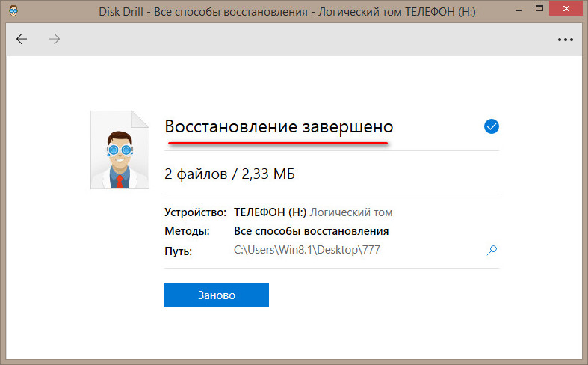Click the Логический том label
The width and height of the screenshot is (588, 365).
tap(351, 212)
